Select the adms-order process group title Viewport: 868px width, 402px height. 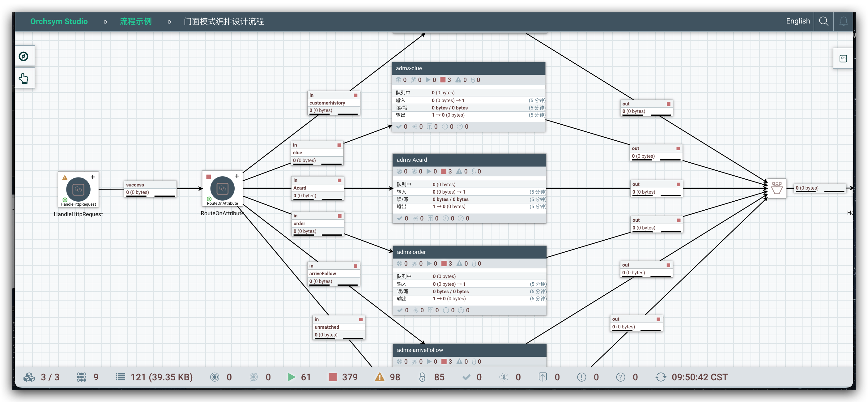point(411,252)
